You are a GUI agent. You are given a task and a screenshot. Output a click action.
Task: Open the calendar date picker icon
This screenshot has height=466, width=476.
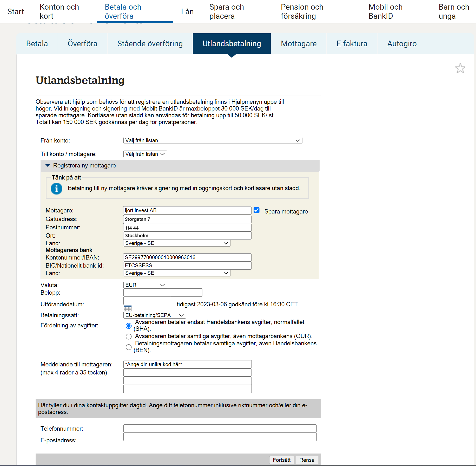(128, 309)
